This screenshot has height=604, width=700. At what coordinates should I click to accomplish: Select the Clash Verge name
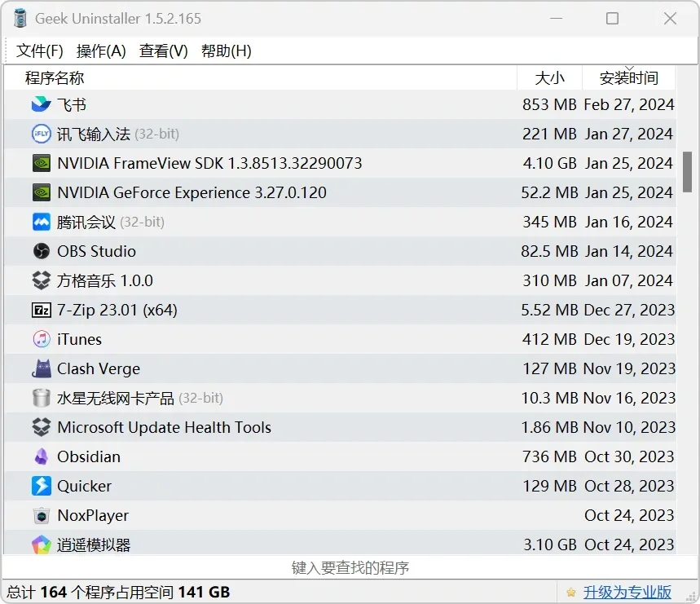click(99, 369)
